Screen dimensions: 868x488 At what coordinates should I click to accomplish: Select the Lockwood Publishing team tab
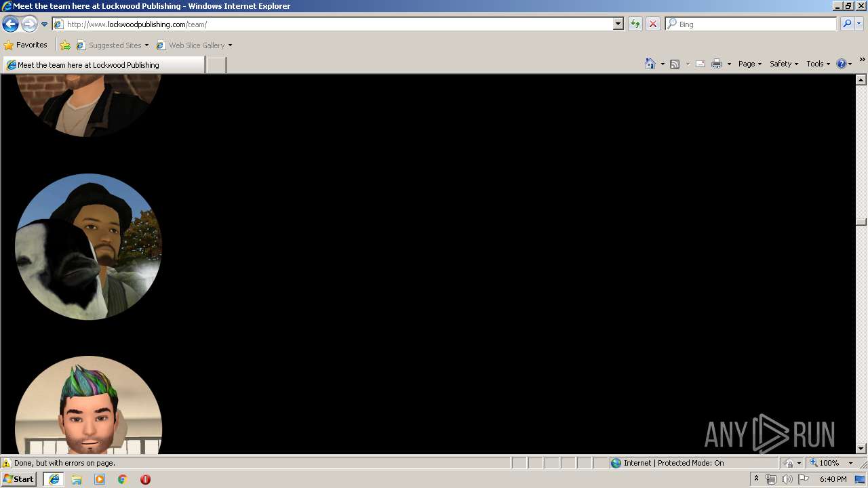coord(104,65)
